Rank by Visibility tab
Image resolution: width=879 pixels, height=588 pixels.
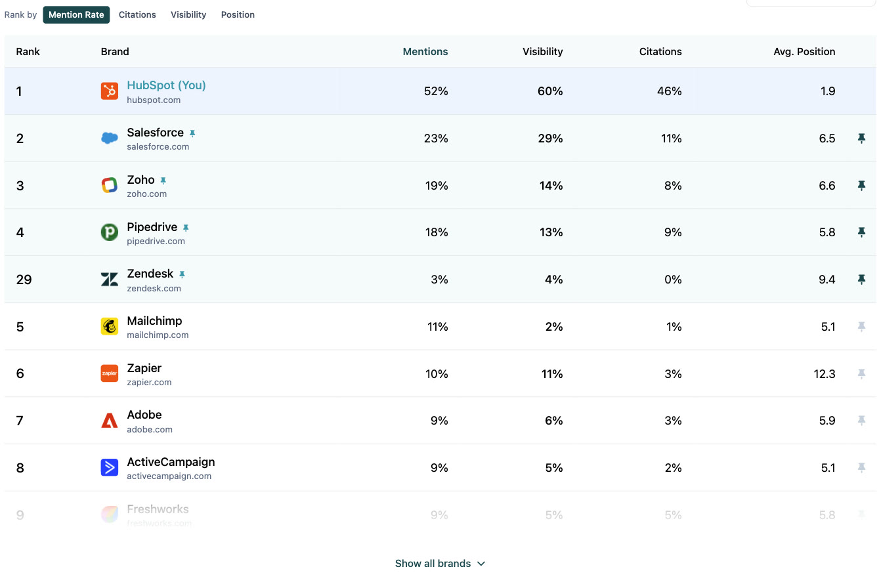pyautogui.click(x=188, y=14)
